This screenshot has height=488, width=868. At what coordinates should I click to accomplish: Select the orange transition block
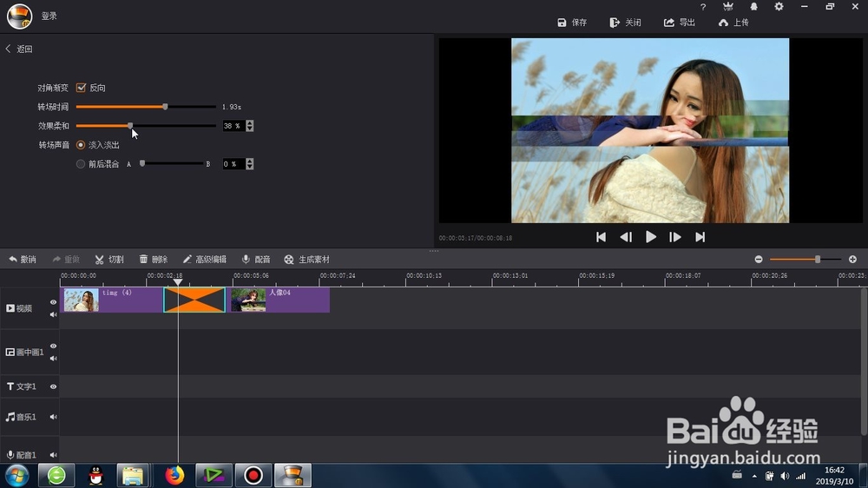[x=194, y=300]
